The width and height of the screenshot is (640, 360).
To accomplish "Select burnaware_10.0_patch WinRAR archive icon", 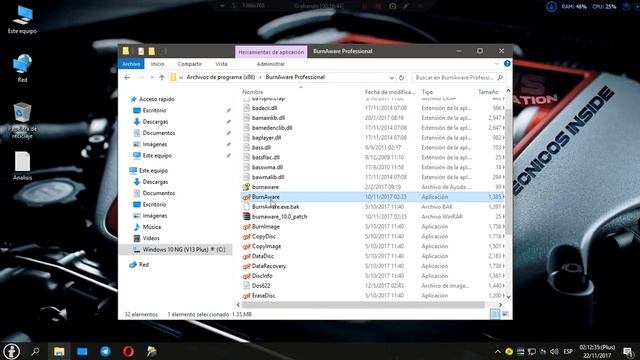I will [x=246, y=217].
